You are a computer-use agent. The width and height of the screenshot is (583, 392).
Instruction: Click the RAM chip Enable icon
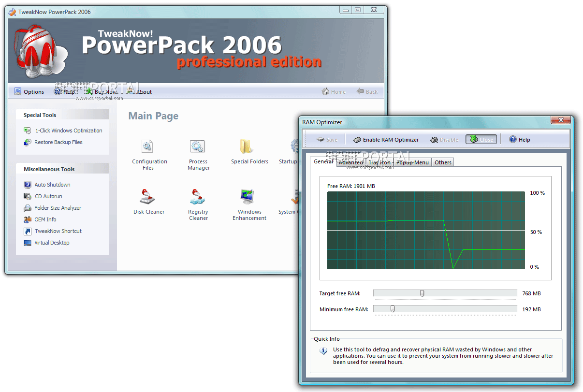pos(357,140)
